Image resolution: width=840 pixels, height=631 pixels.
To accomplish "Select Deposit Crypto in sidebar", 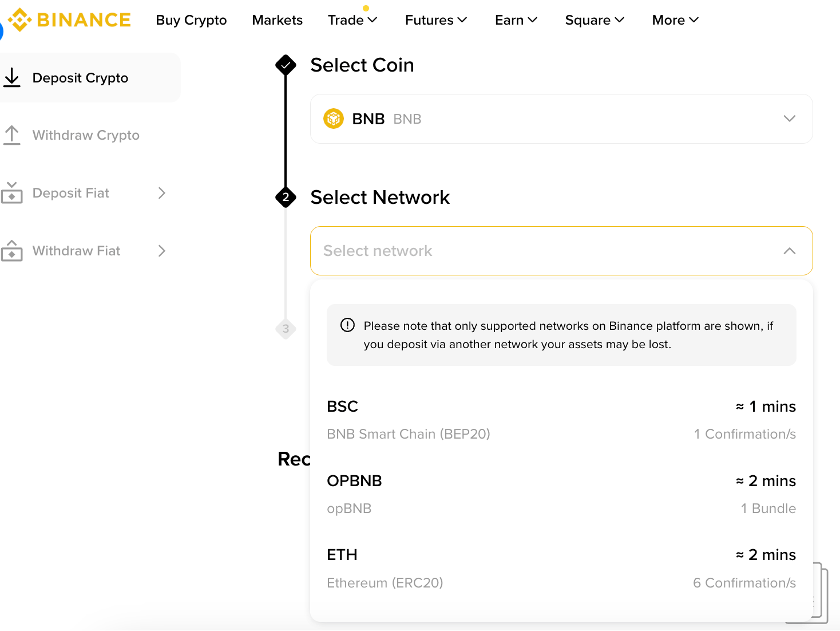I will [90, 77].
